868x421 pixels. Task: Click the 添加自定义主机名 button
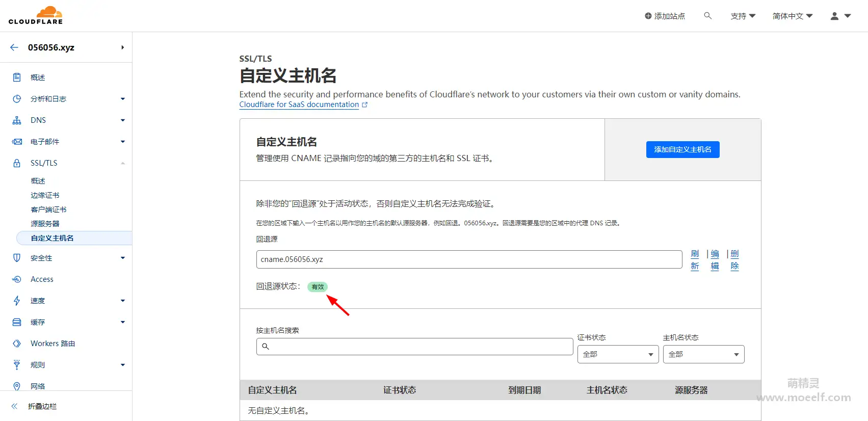point(682,149)
